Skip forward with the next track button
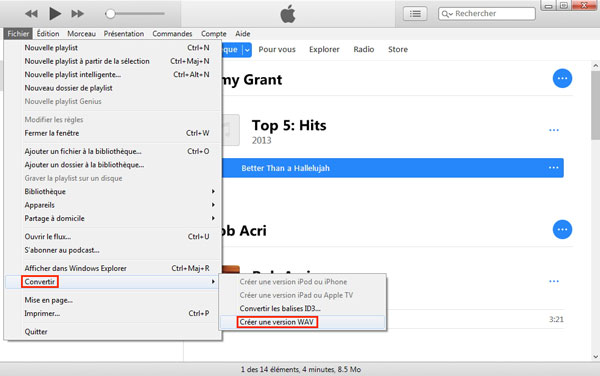Image resolution: width=600 pixels, height=376 pixels. [x=78, y=14]
